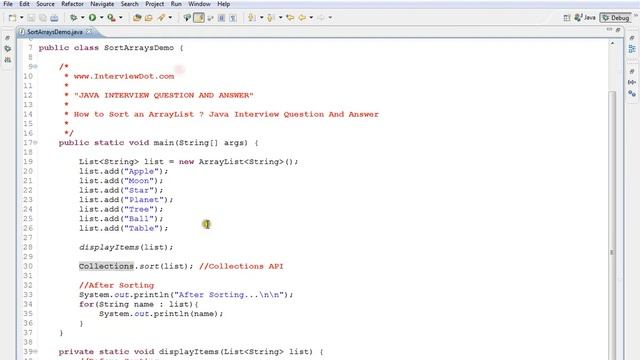The image size is (640, 360).
Task: Go to Next Annotation icon
Action: (x=252, y=18)
